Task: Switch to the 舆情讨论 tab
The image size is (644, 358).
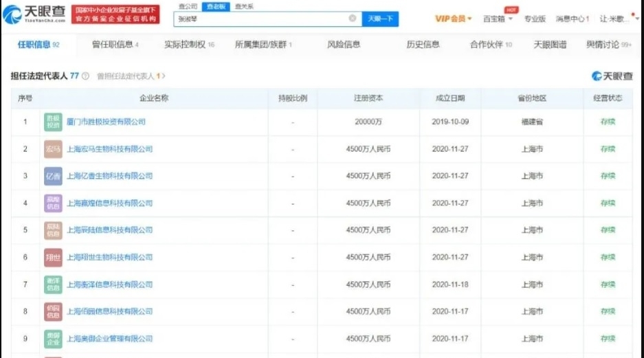Action: 609,45
